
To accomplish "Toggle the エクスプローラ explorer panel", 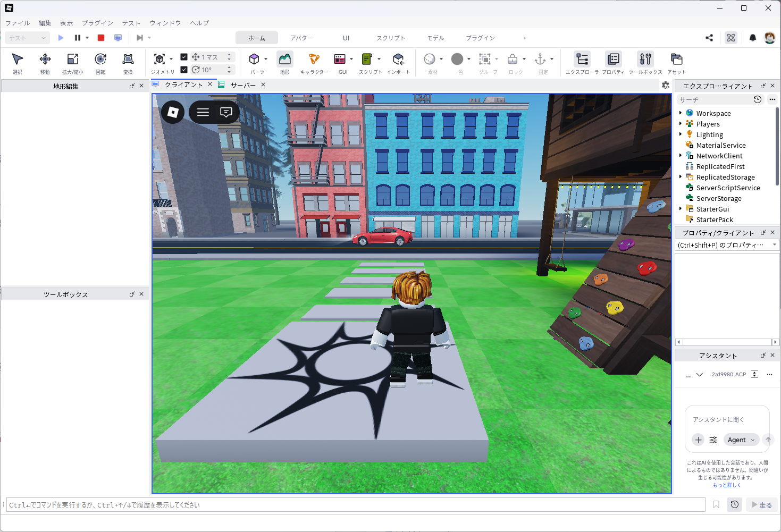I will [582, 63].
